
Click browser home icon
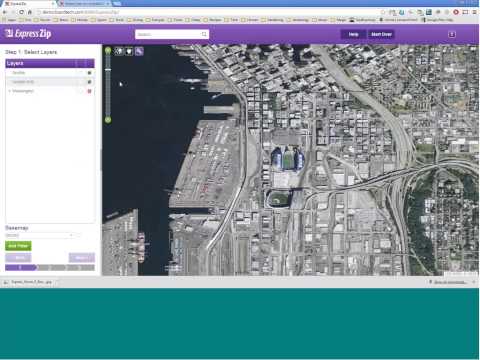click(x=30, y=12)
